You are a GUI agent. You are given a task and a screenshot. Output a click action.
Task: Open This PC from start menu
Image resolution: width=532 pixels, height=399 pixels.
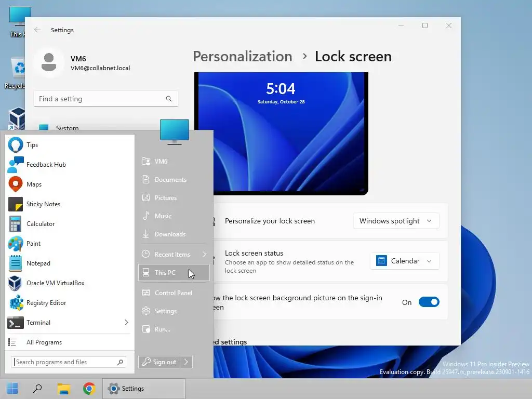pos(174,273)
